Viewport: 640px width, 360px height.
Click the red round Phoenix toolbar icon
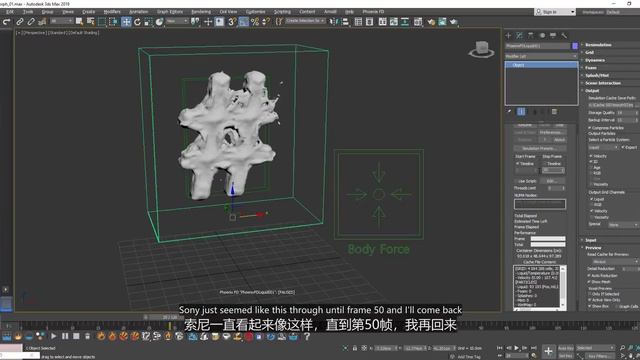(249, 337)
